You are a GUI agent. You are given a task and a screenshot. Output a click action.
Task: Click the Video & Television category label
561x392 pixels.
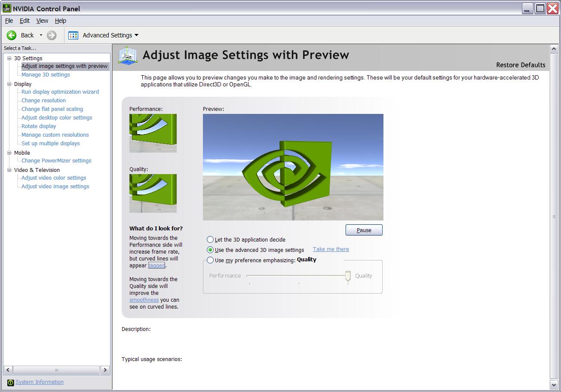click(x=37, y=170)
